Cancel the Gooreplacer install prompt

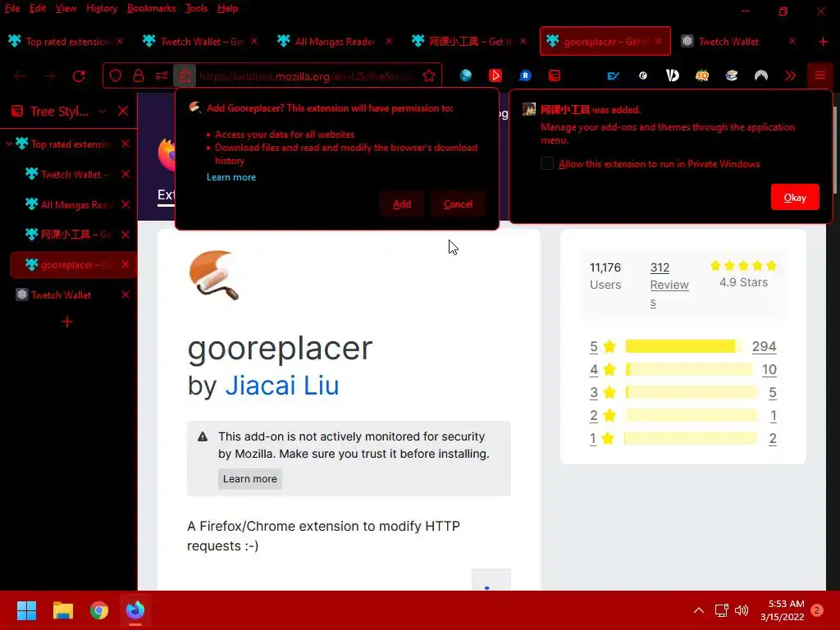click(458, 204)
